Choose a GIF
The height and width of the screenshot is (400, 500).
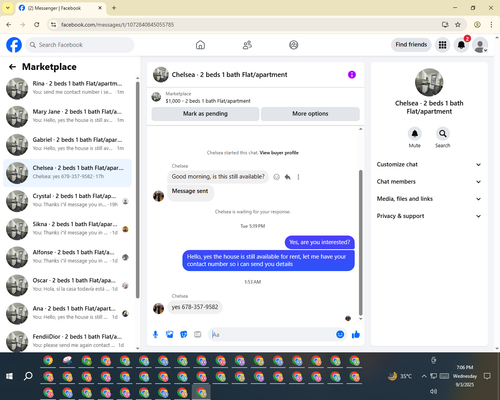(x=198, y=334)
